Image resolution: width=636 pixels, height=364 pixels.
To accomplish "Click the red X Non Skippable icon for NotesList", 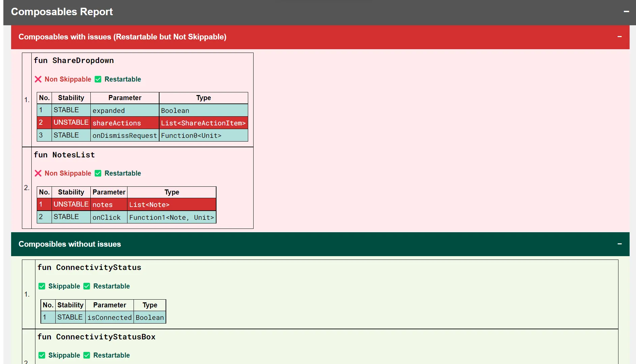I will coord(38,173).
